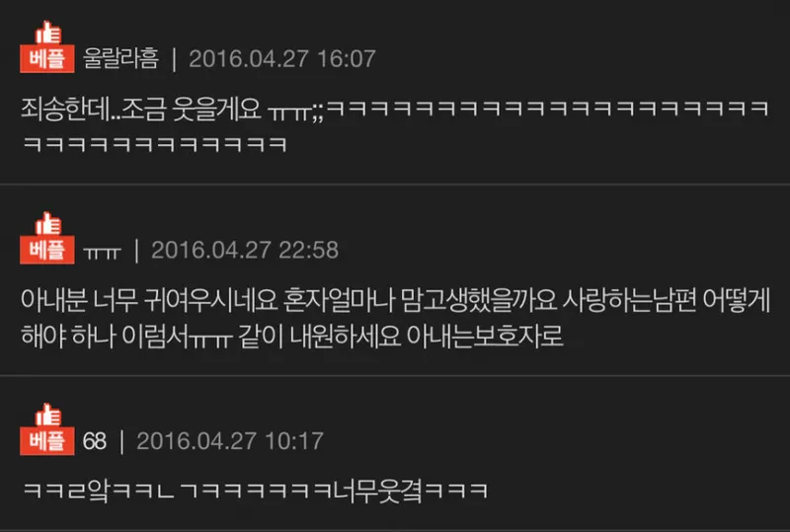790x532 pixels.
Task: Select the comment containing 너무웃겨
Action: [256, 492]
